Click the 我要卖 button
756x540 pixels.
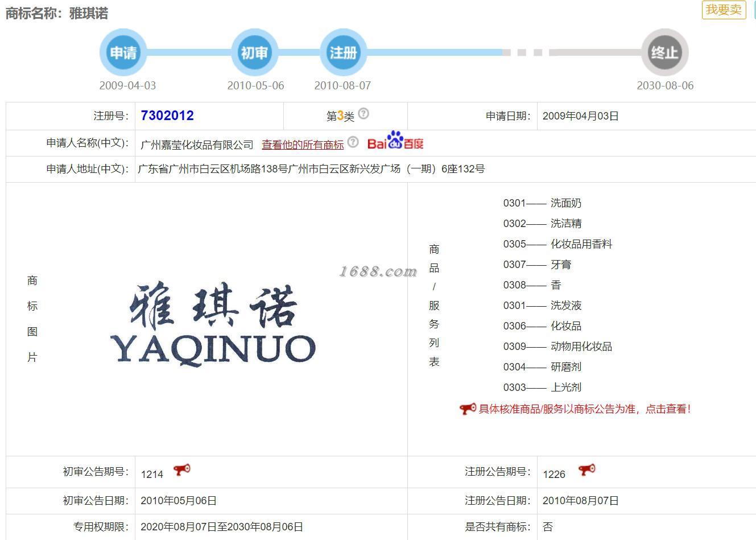[724, 10]
